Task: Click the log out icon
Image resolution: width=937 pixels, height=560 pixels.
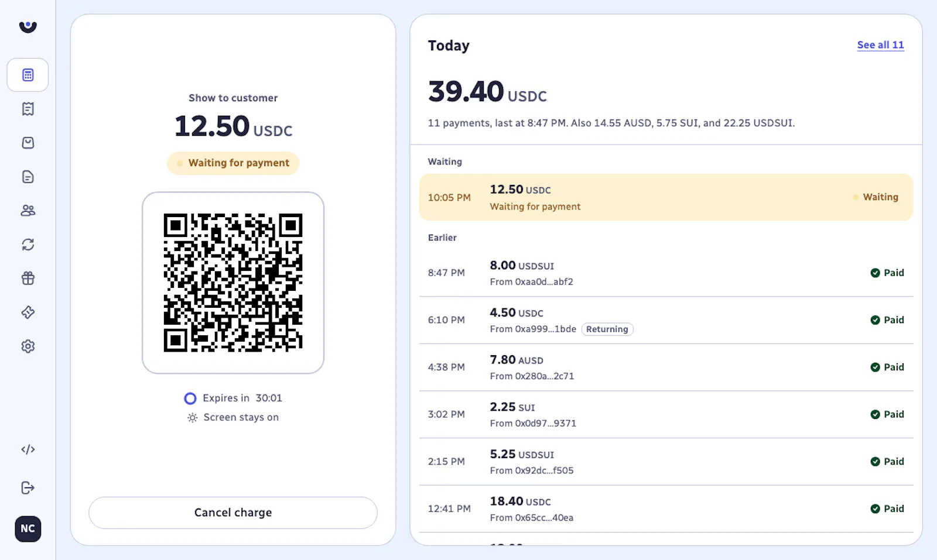Action: point(28,488)
